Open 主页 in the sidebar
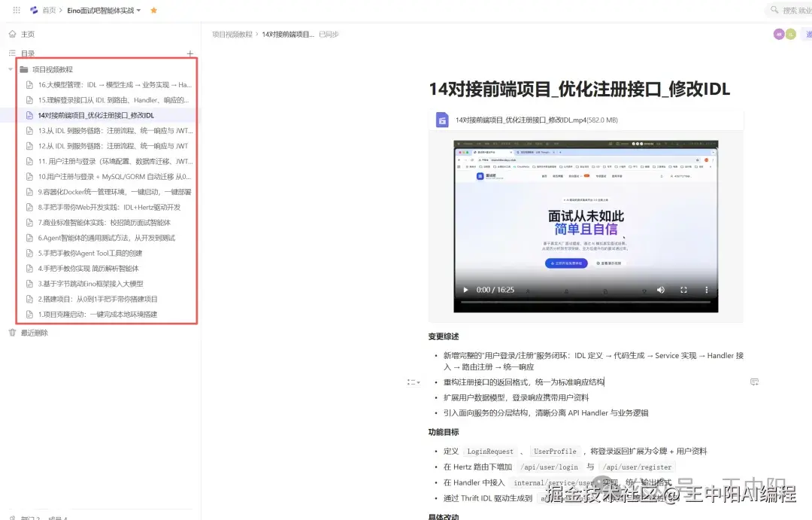The width and height of the screenshot is (812, 520). tap(28, 34)
